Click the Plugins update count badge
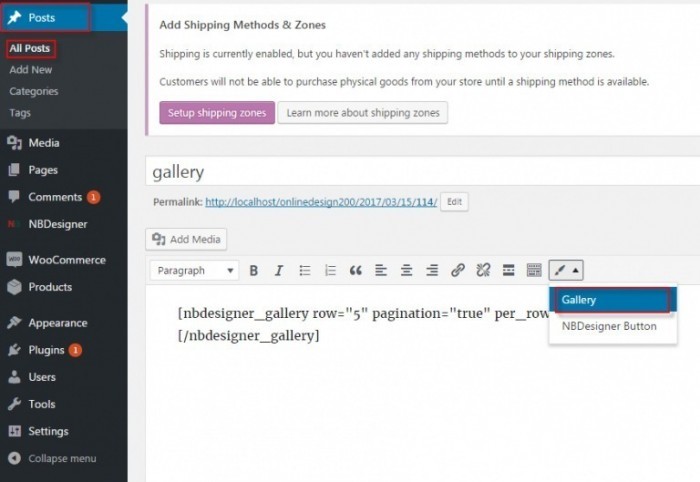The image size is (700, 482). pyautogui.click(x=75, y=350)
